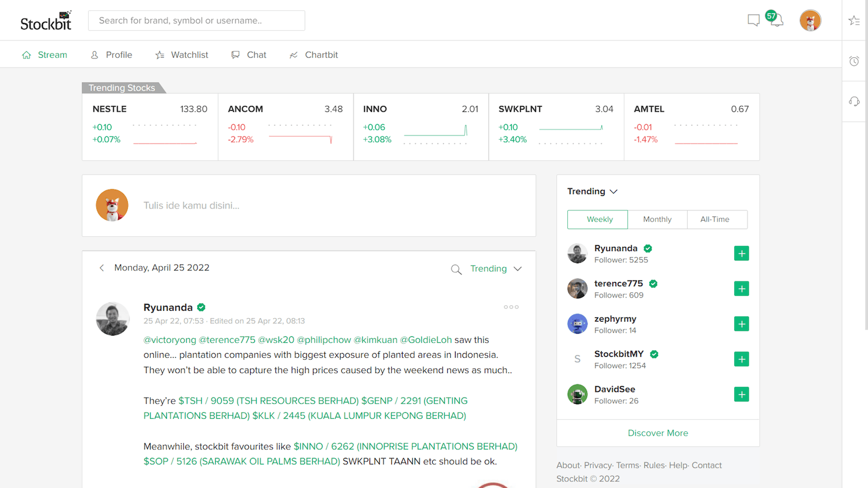The image size is (868, 488).
Task: Open the three-dot menu on Ryunanda's post
Action: tap(511, 307)
